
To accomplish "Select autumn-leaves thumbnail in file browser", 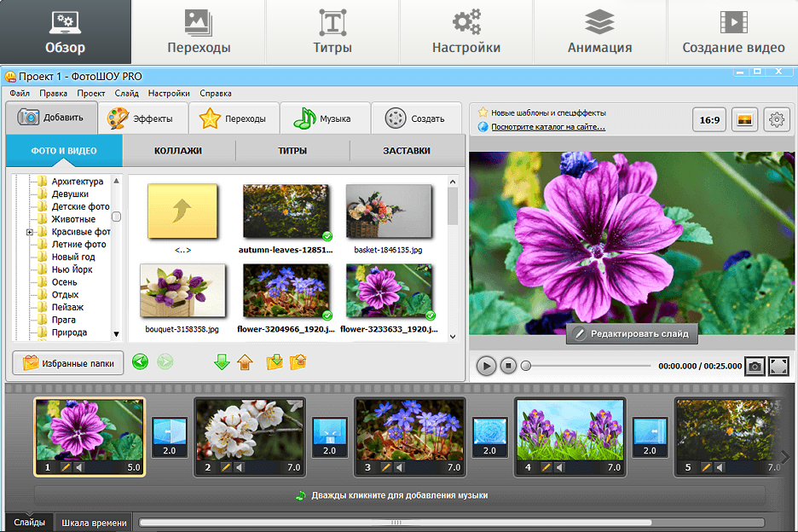I will pos(286,211).
